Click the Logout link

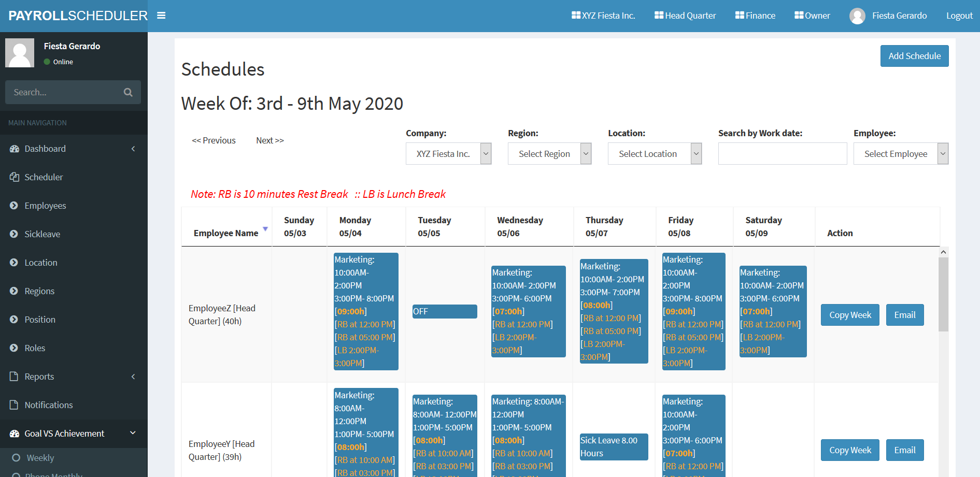[x=959, y=16]
